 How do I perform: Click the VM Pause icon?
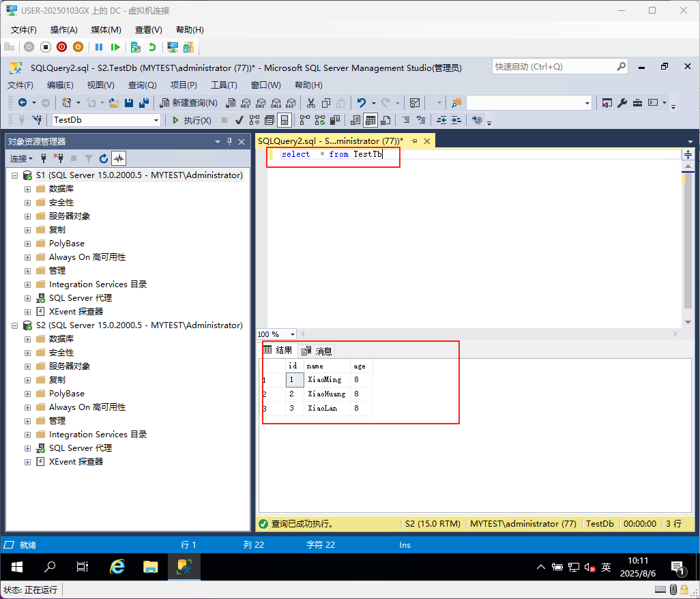(99, 47)
